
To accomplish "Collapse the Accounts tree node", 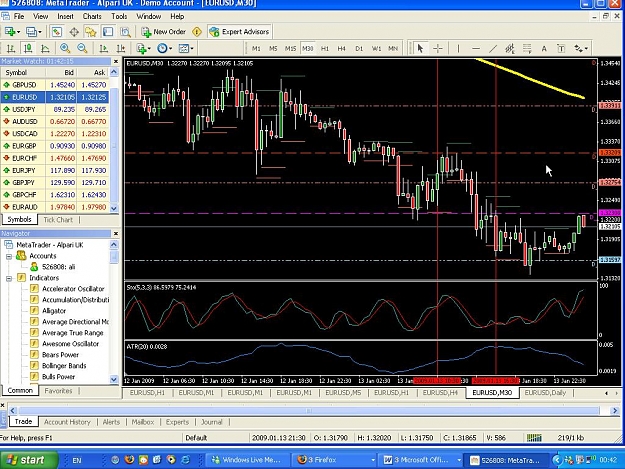I will (9, 256).
